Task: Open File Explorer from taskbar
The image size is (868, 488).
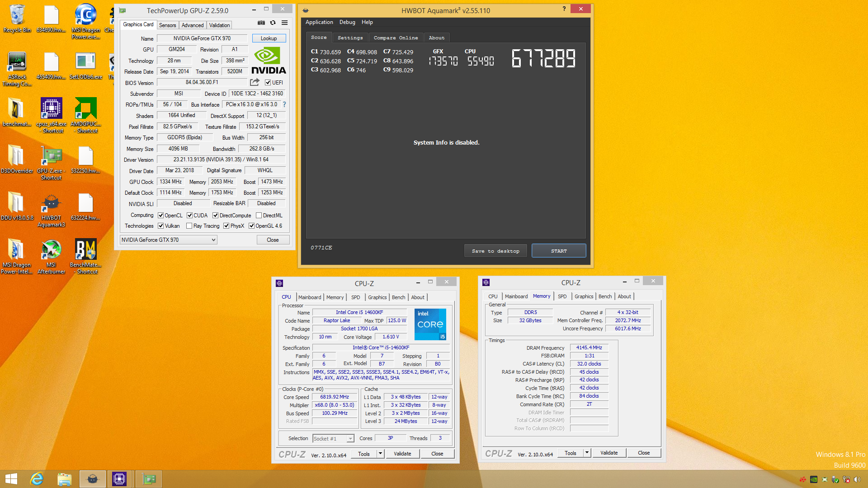Action: click(x=64, y=479)
